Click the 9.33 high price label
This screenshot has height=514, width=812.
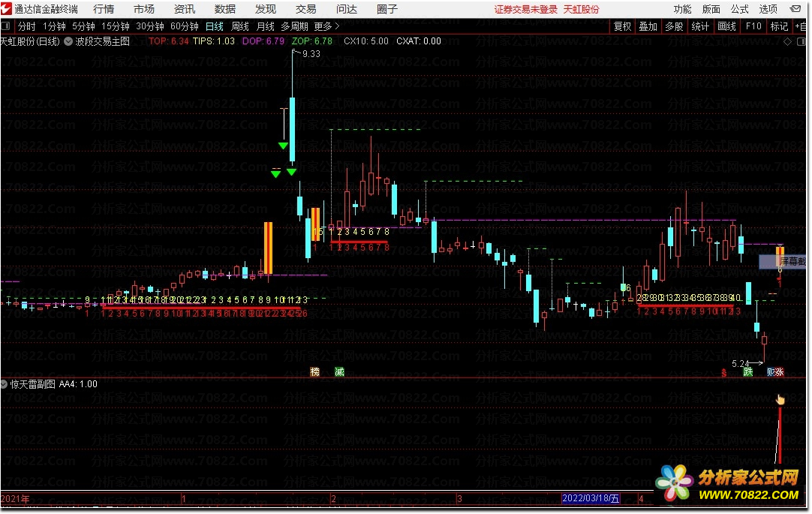pyautogui.click(x=311, y=54)
